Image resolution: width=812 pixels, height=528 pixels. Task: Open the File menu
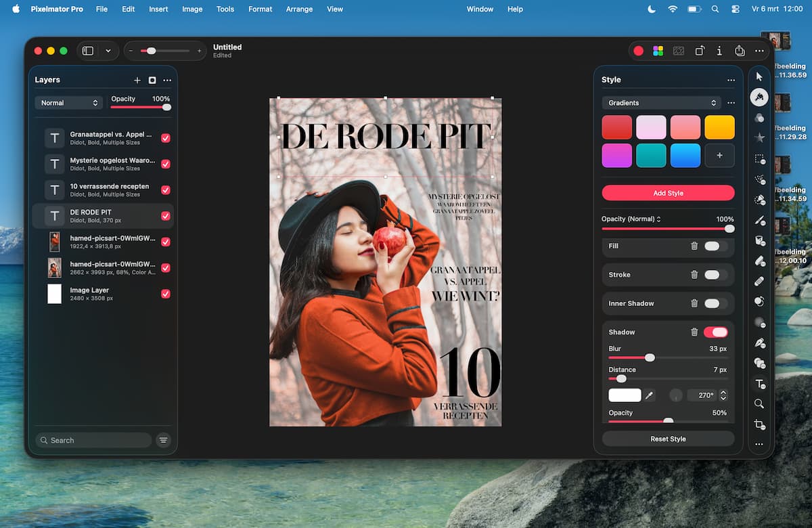click(x=101, y=9)
